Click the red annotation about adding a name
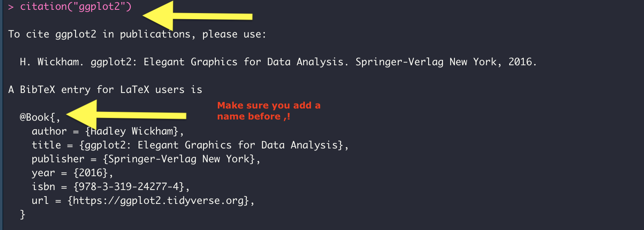Image resolution: width=644 pixels, height=230 pixels. pos(268,111)
